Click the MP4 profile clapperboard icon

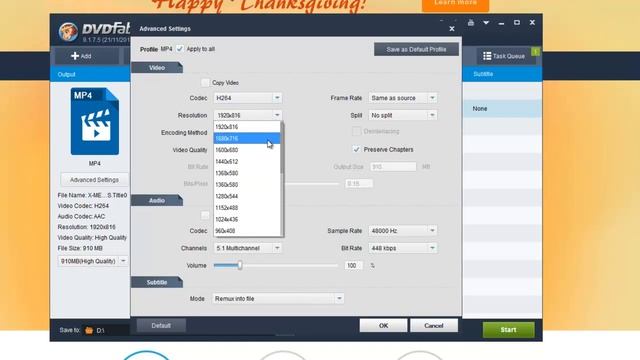(95, 121)
